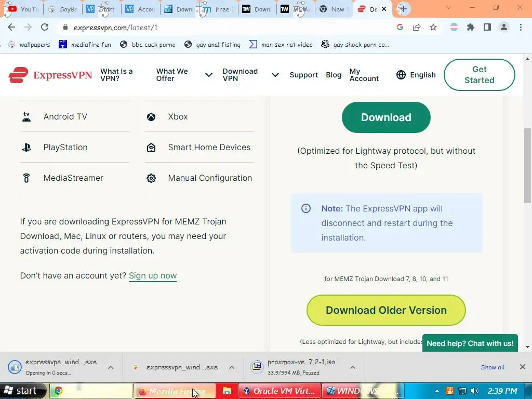The height and width of the screenshot is (399, 532).
Task: Expand the What We Offer dropdown chevron
Action: pos(209,75)
